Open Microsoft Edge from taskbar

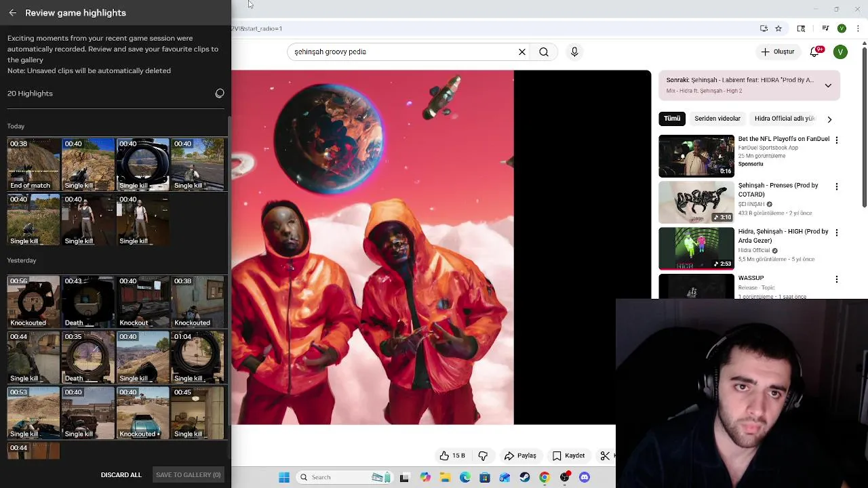[x=465, y=477]
